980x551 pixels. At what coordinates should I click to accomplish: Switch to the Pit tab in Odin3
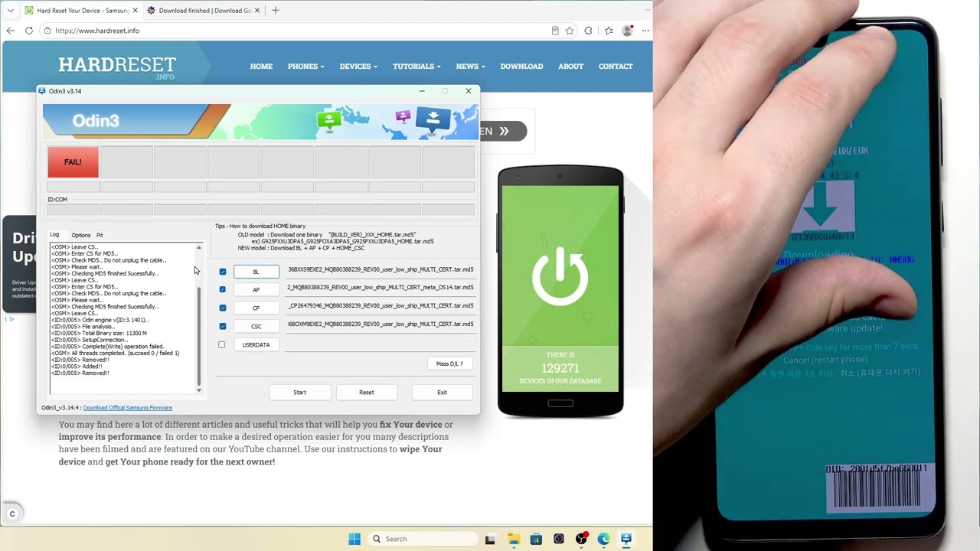click(x=100, y=235)
